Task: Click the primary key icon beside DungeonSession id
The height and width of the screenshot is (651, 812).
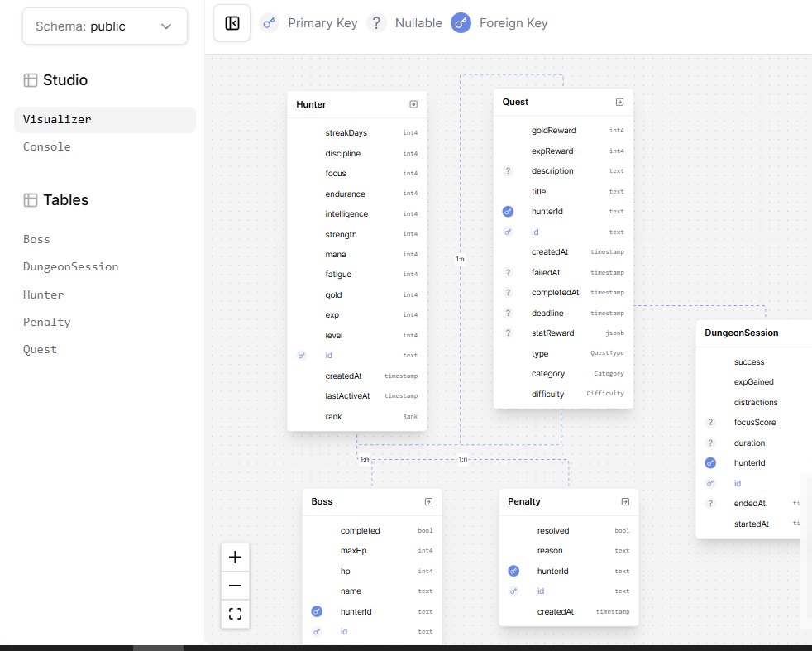Action: 710,484
